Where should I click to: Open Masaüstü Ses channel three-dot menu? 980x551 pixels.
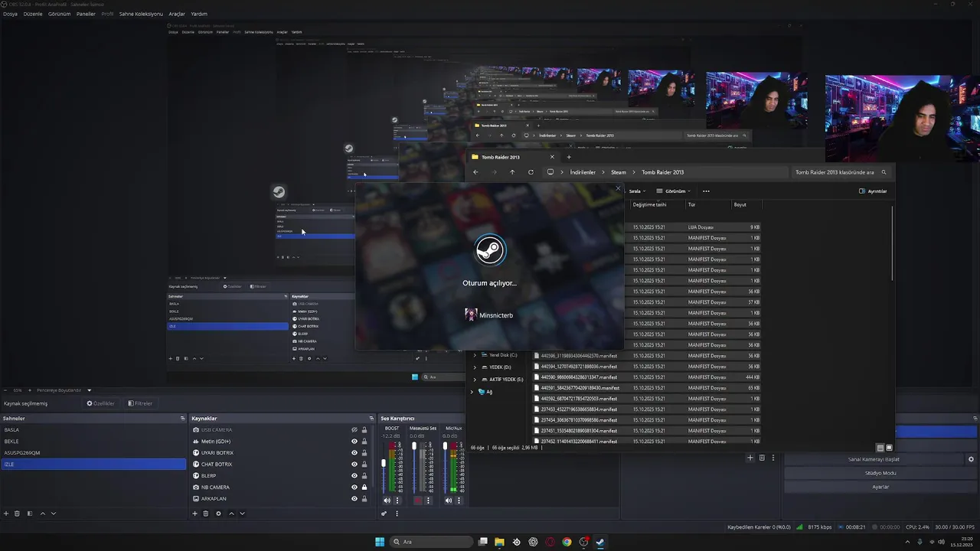(x=428, y=500)
